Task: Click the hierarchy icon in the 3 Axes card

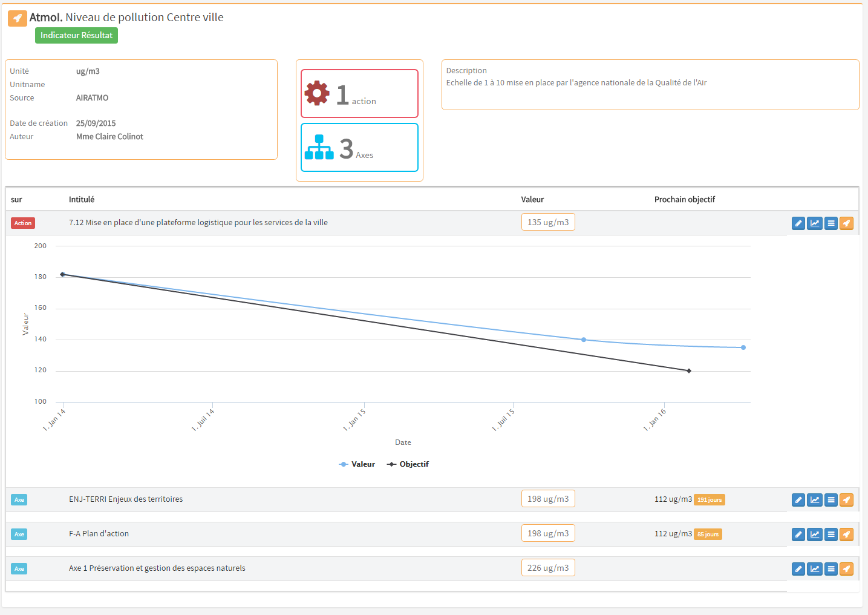Action: click(319, 147)
